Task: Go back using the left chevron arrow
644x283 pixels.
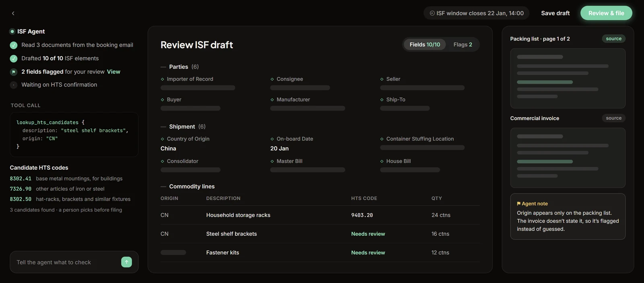Action: click(13, 13)
